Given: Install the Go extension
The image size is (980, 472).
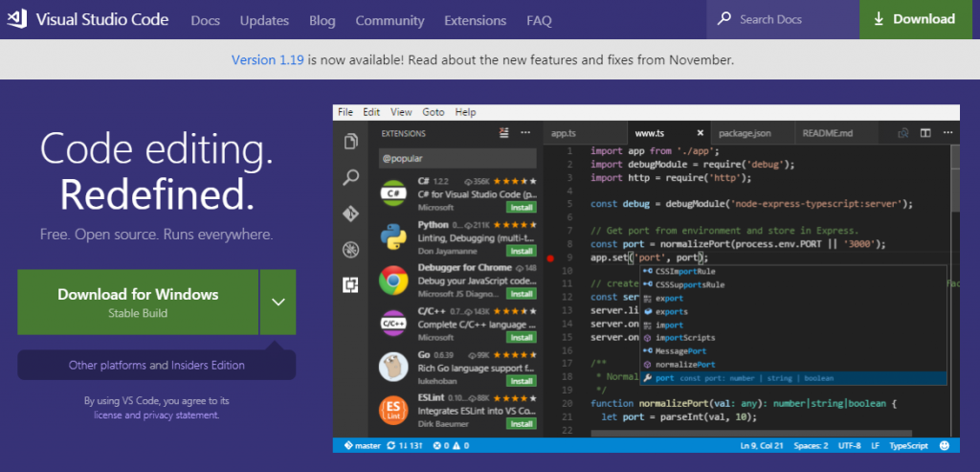Looking at the screenshot, I should pos(521,381).
